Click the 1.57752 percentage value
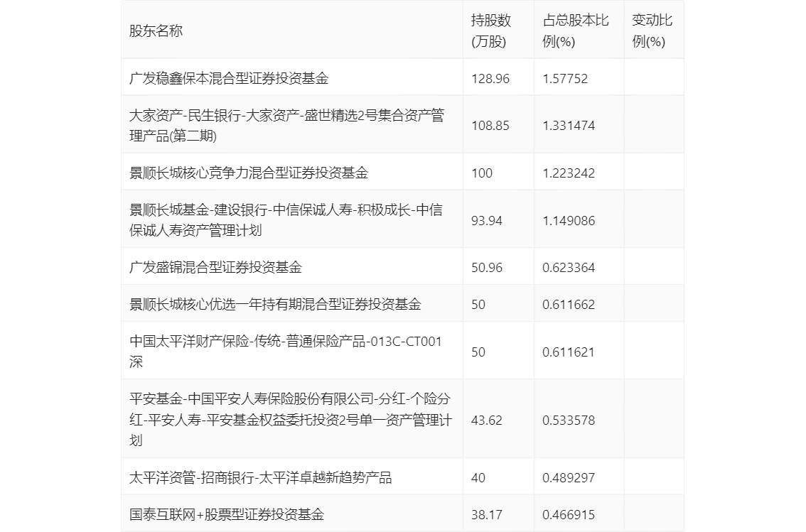 point(565,79)
